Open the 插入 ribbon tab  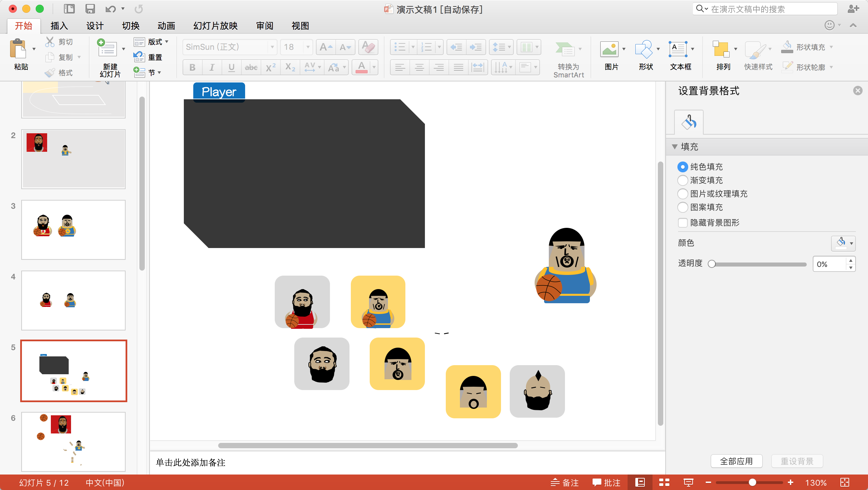pos(59,26)
